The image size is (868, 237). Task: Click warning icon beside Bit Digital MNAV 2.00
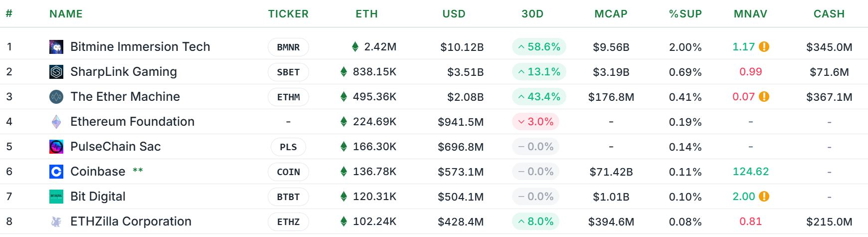(764, 197)
